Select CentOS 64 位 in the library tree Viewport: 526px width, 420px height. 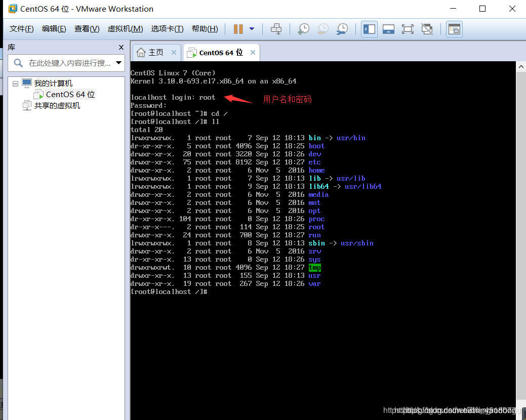click(70, 95)
